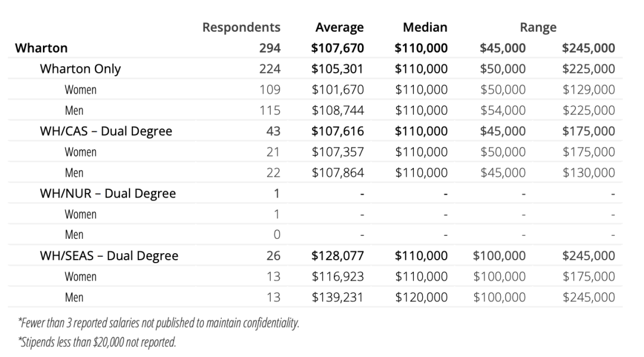Image resolution: width=644 pixels, height=357 pixels.
Task: Select the WH/NUR – Dual Degree row label
Action: click(107, 193)
